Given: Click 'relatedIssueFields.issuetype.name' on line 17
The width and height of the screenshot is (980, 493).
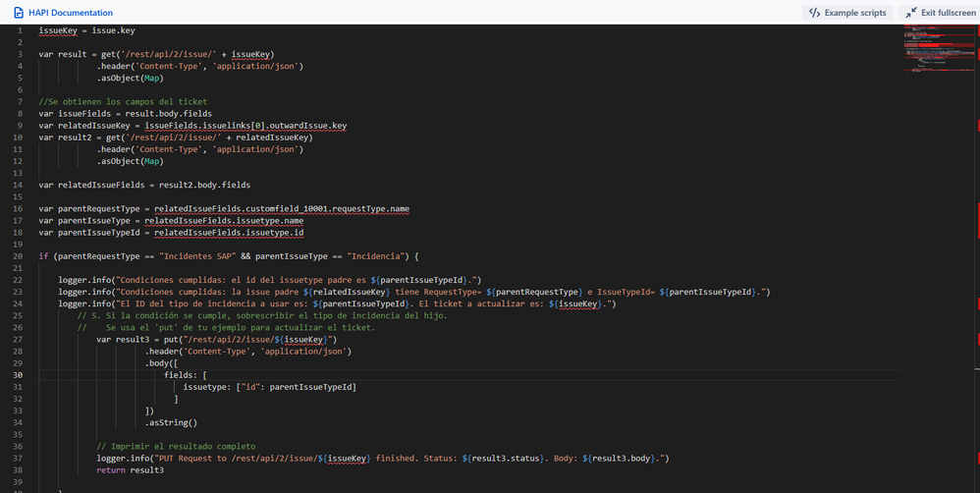Looking at the screenshot, I should click(224, 221).
